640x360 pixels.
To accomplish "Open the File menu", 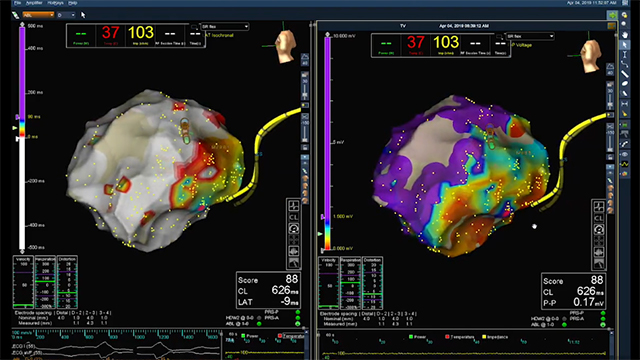I will 18,3.
